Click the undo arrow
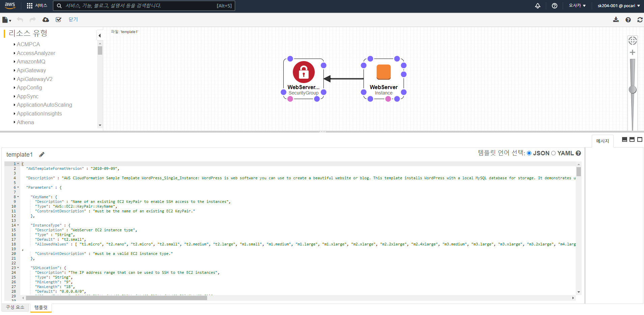644x315 pixels. (20, 20)
